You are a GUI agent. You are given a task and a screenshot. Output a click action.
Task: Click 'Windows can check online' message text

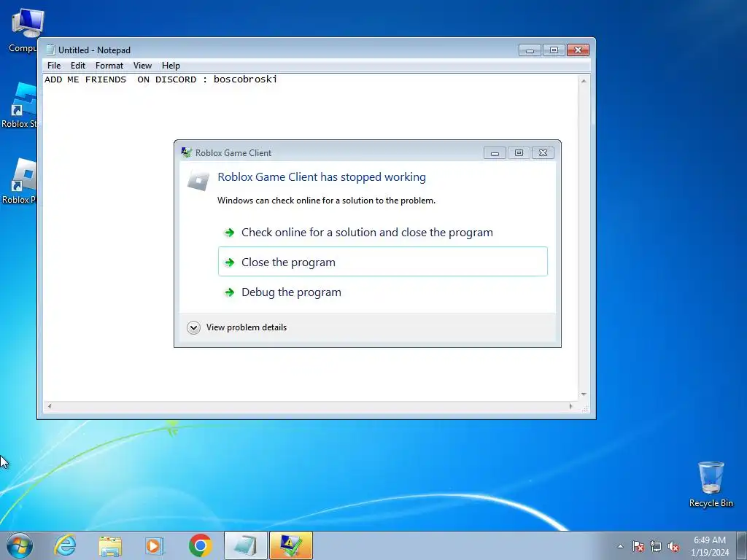tap(326, 201)
